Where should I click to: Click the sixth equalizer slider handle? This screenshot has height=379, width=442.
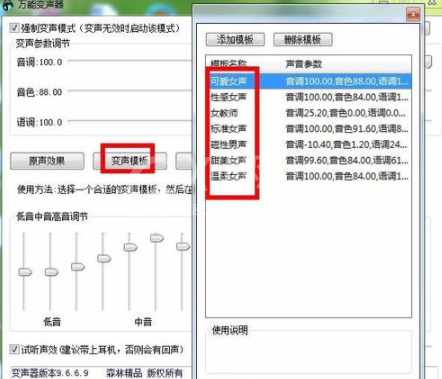coord(157,238)
